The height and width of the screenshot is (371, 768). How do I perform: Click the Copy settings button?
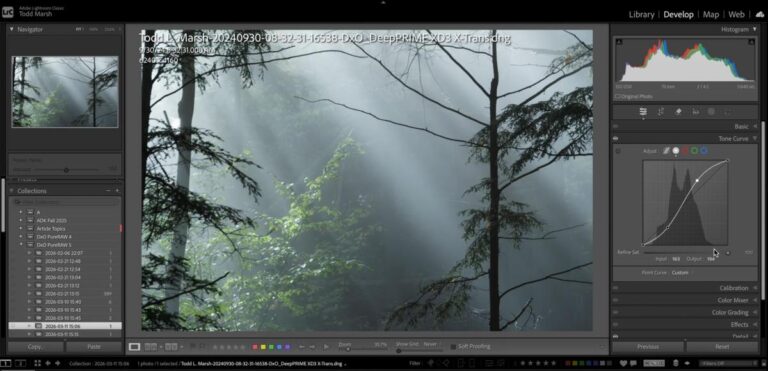coord(35,346)
